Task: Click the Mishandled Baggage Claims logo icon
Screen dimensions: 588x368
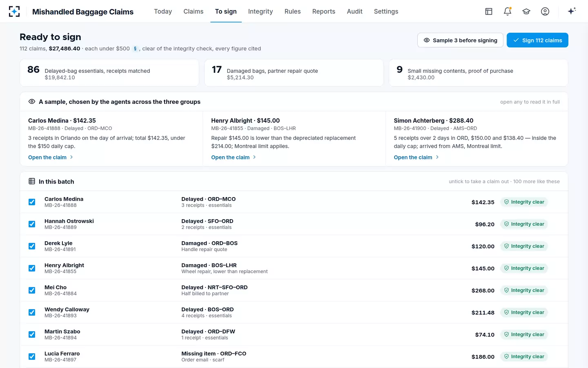Action: click(x=14, y=11)
